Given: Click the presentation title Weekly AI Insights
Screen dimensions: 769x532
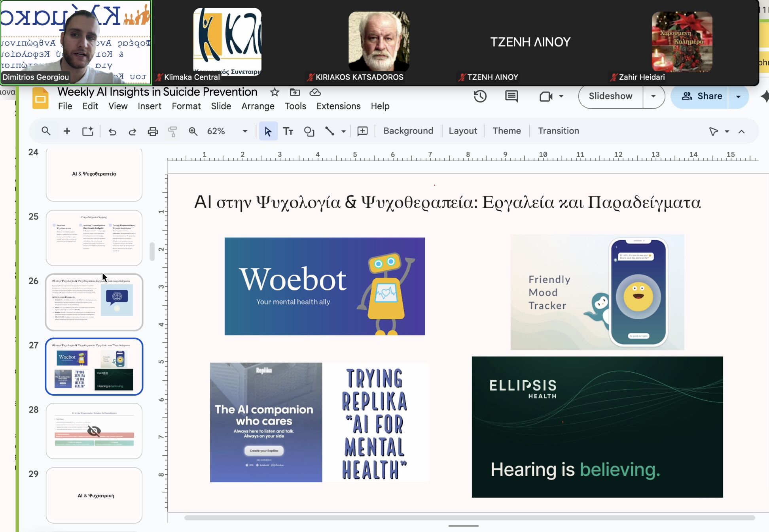Looking at the screenshot, I should pyautogui.click(x=157, y=92).
